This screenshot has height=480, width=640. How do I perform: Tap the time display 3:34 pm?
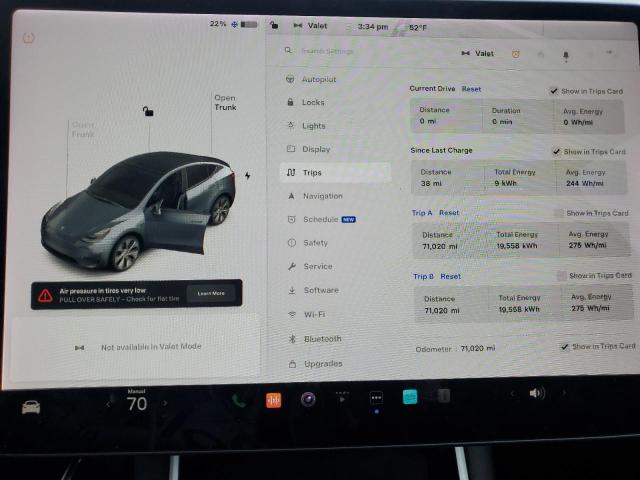(373, 27)
